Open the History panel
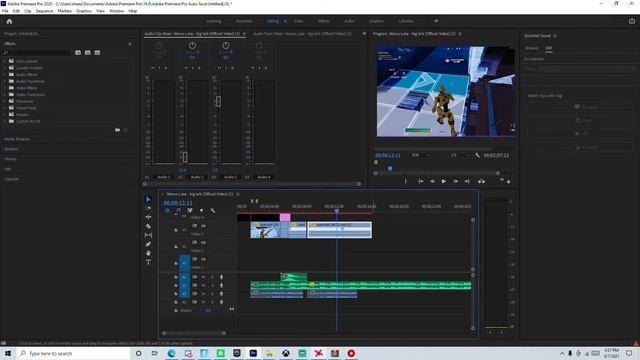Screen dimensions: 640x360 [x=11, y=159]
